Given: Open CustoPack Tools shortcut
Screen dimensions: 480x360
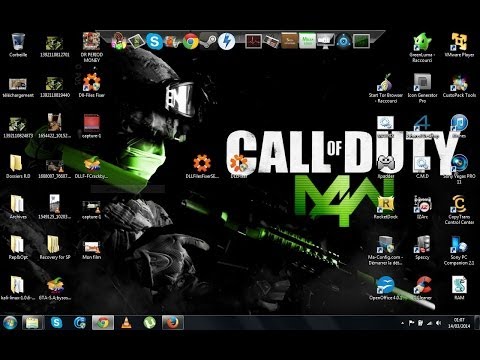Looking at the screenshot, I should click(x=459, y=86).
